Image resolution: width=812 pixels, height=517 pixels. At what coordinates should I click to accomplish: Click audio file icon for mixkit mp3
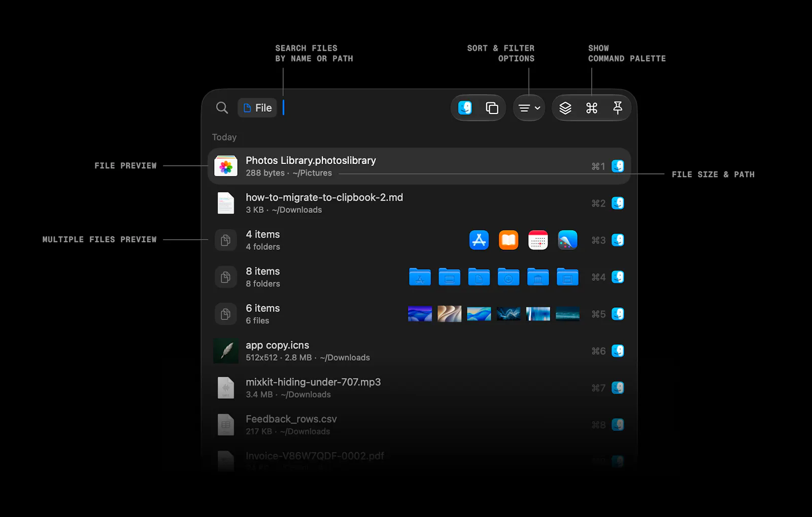[x=226, y=388]
